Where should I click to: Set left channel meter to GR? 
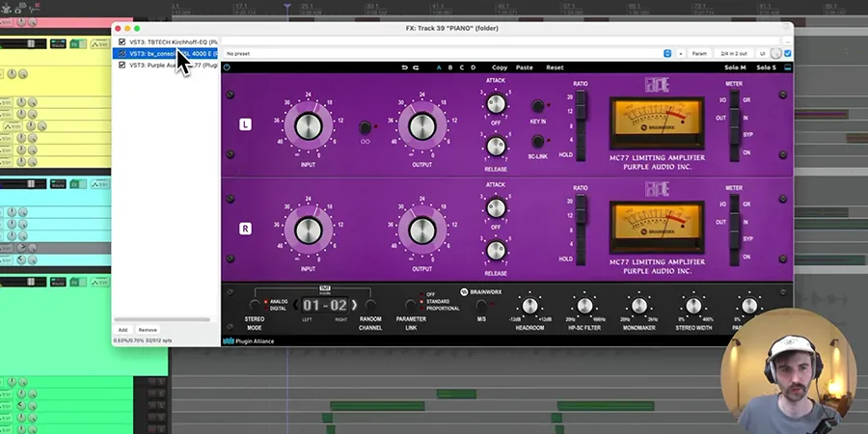coord(746,100)
